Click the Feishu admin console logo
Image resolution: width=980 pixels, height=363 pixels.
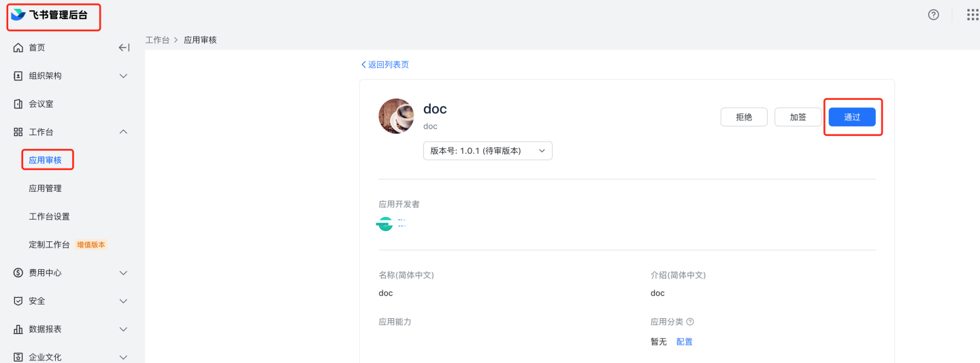(x=18, y=15)
